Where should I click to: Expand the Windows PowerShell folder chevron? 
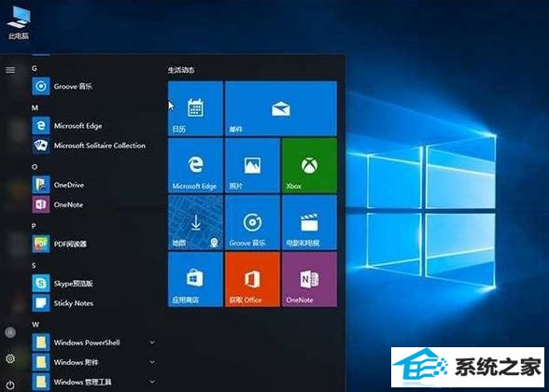pyautogui.click(x=152, y=342)
